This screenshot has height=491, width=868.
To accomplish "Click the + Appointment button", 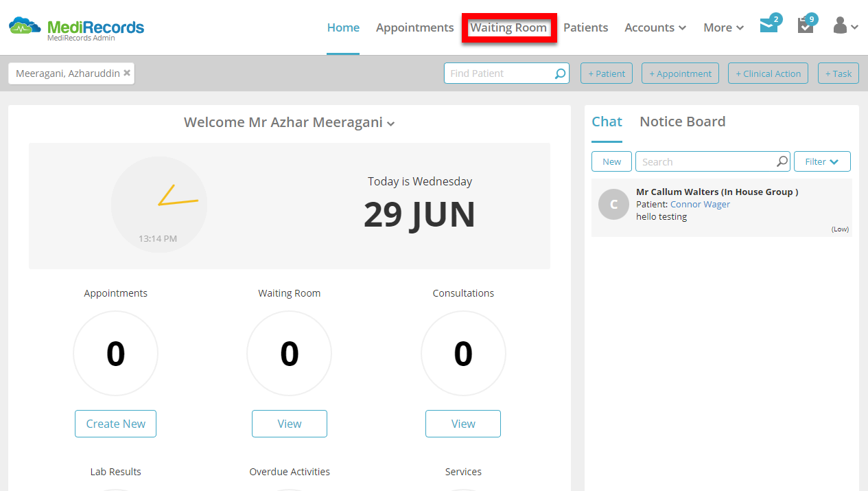I will point(680,73).
